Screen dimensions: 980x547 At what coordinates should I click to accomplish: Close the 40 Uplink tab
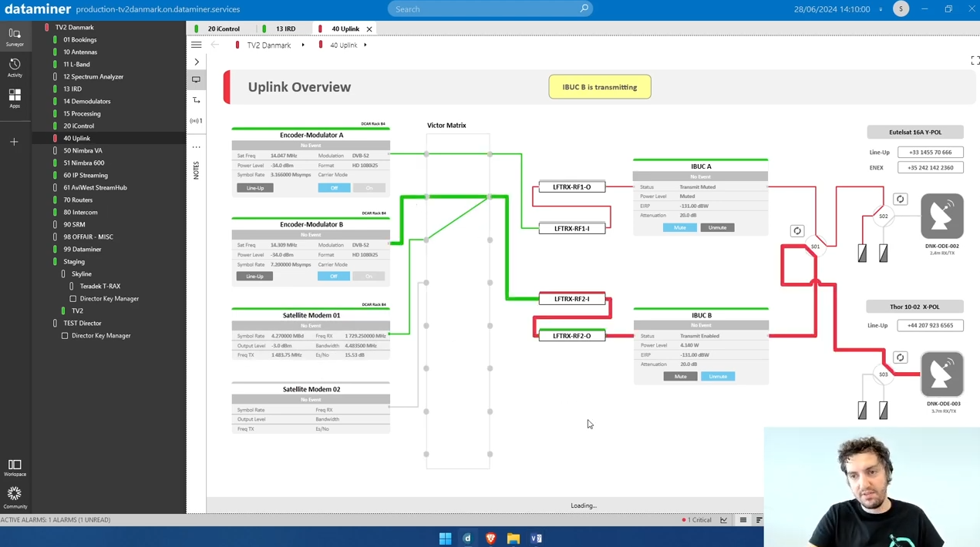369,29
